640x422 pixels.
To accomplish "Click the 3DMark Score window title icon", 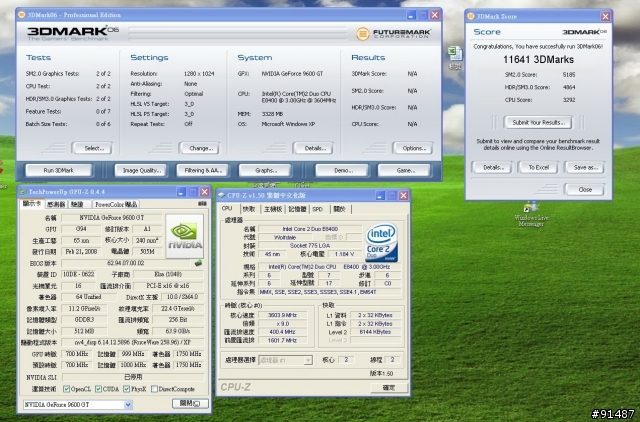I will (471, 16).
